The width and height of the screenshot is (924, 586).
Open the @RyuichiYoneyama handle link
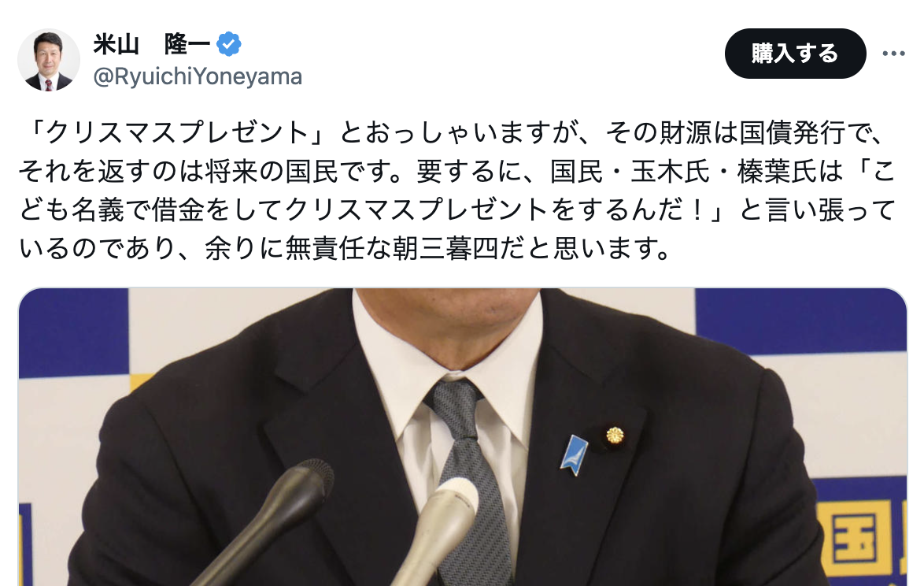198,76
